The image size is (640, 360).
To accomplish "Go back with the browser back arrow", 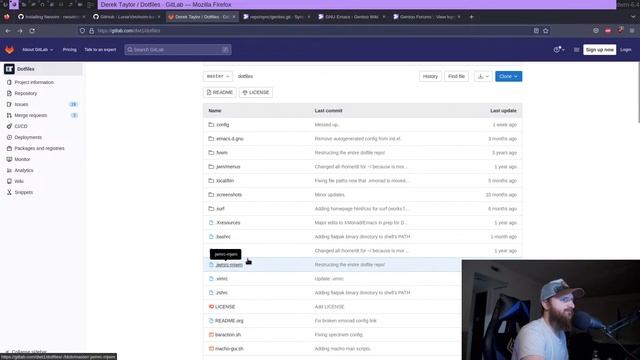I will [x=8, y=31].
